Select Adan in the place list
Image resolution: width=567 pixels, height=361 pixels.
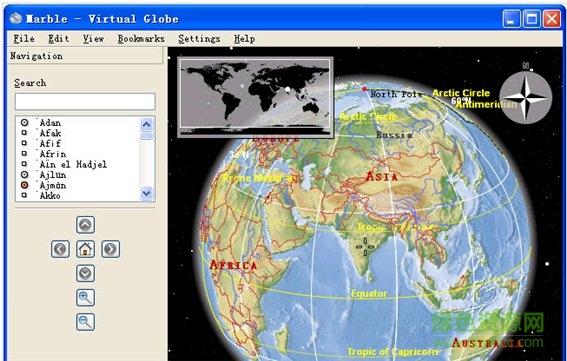50,123
